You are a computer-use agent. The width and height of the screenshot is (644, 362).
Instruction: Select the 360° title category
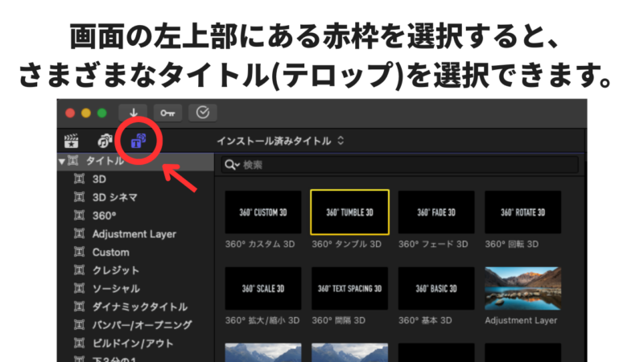point(104,216)
